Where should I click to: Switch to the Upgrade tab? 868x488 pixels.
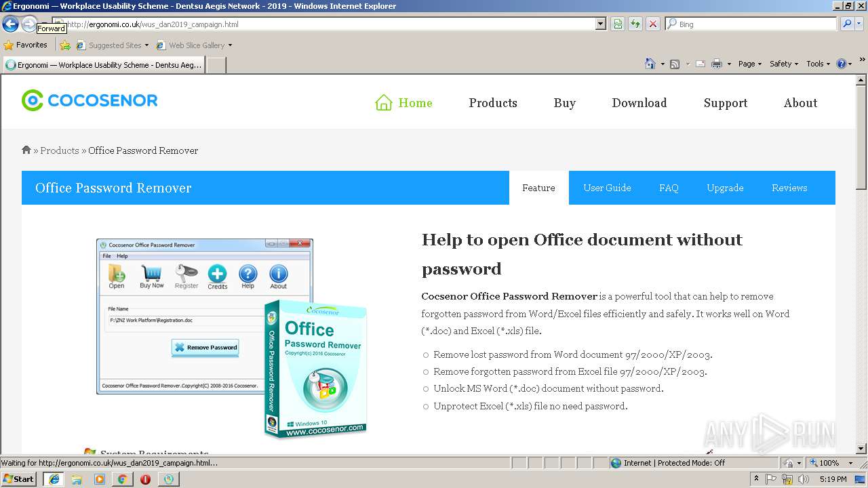[725, 188]
